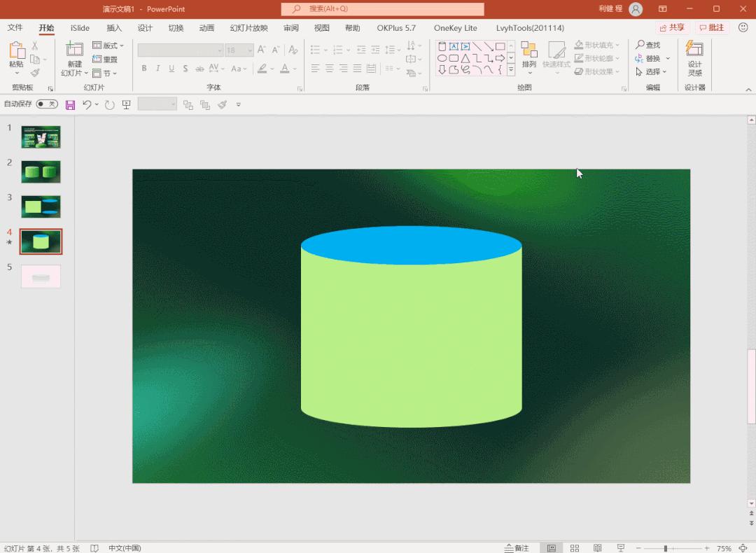Click the Share (共享) button

[x=672, y=28]
